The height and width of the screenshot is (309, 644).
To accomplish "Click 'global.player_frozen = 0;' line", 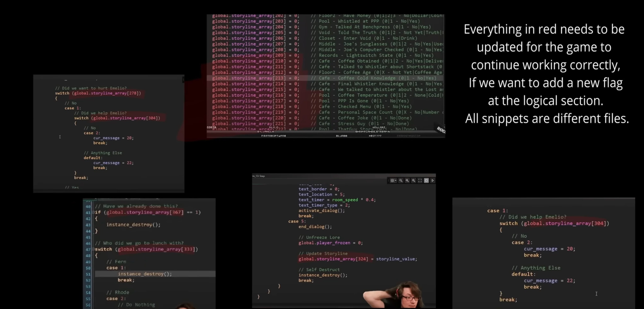I will [x=331, y=243].
